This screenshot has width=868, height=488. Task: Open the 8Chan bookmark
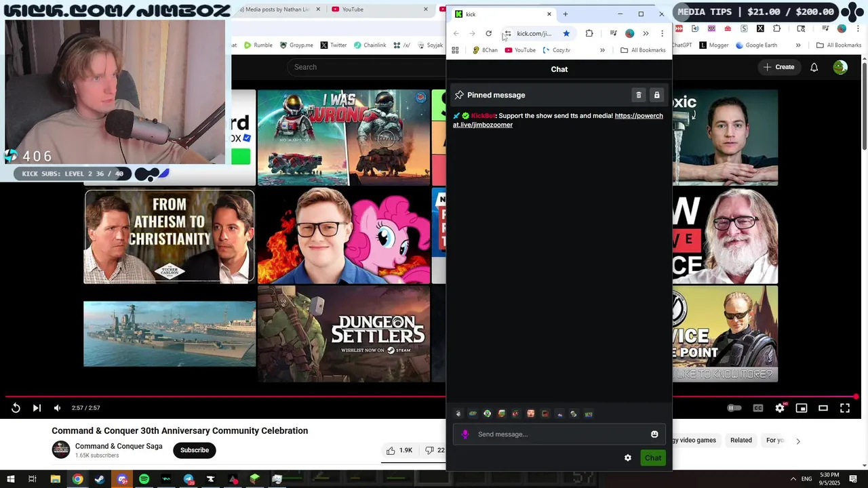click(x=485, y=50)
